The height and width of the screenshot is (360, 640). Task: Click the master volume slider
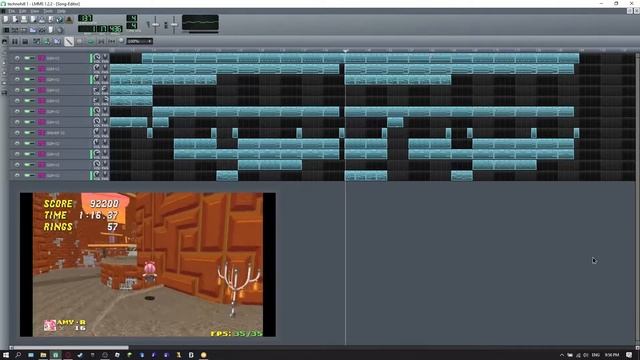pyautogui.click(x=156, y=24)
